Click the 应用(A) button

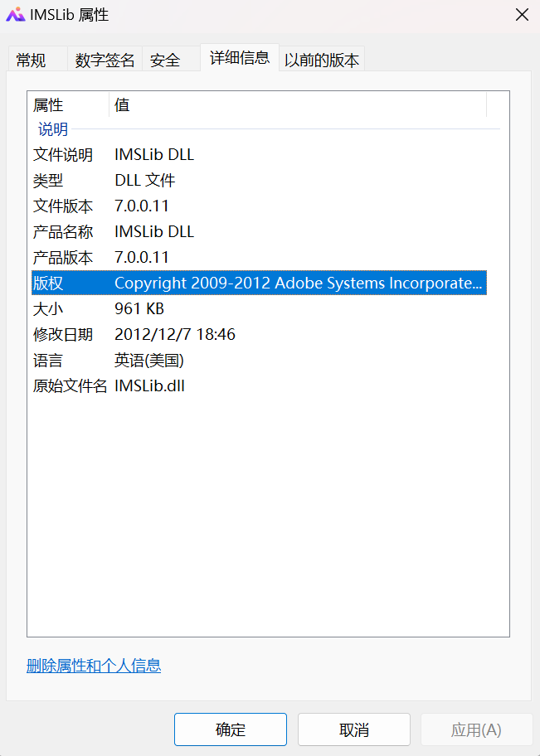pyautogui.click(x=476, y=729)
